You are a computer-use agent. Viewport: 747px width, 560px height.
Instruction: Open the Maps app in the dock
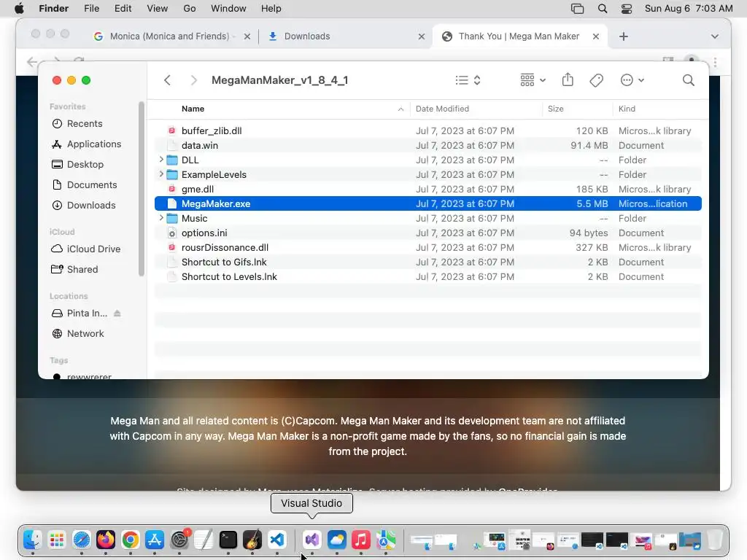pos(386,540)
